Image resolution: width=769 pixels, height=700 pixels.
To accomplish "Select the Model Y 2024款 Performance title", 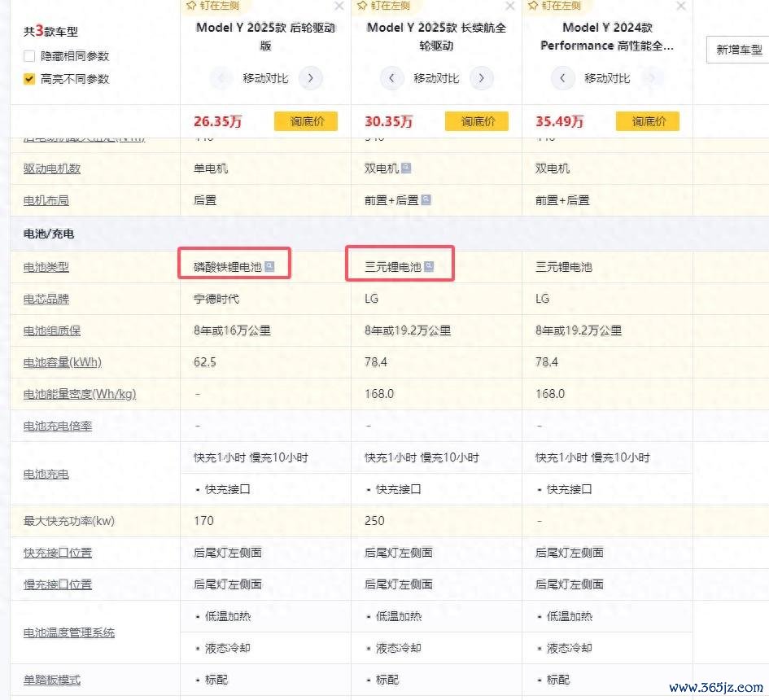I will 607,37.
